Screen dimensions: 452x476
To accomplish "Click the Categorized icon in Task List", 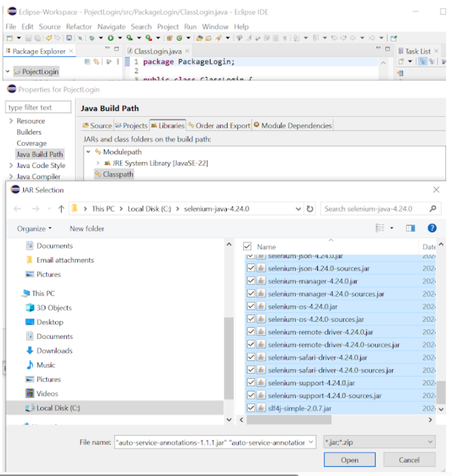I will pyautogui.click(x=422, y=62).
